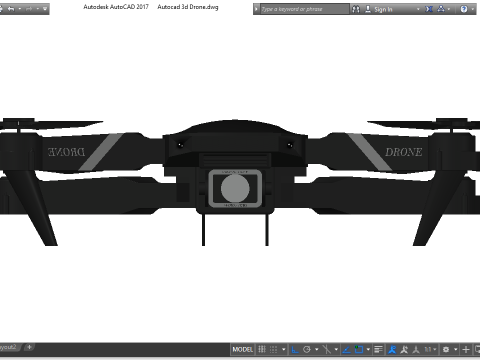Open the Stay Connected triangle icon
This screenshot has height=360, width=480.
pyautogui.click(x=441, y=9)
